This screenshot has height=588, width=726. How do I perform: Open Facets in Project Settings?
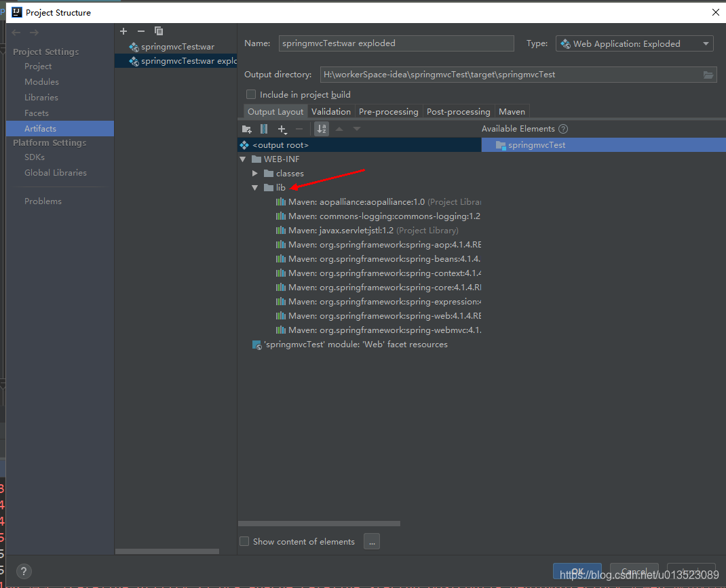[x=37, y=113]
